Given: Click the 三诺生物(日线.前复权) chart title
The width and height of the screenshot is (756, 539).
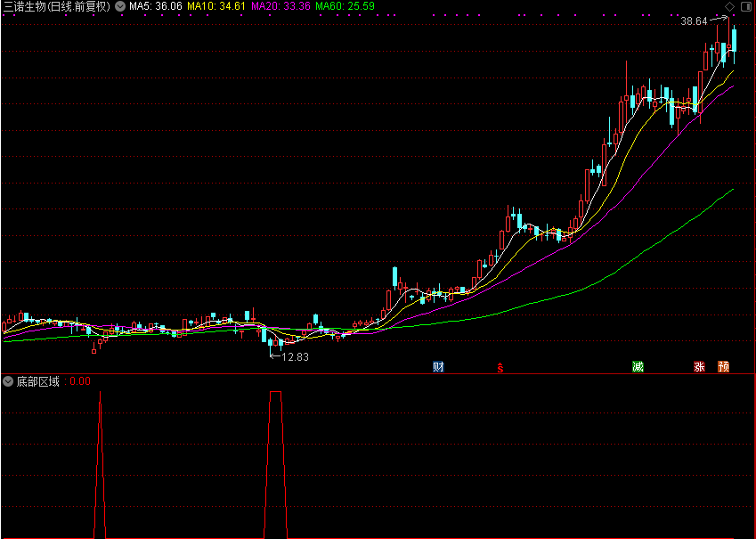Looking at the screenshot, I should pos(57,7).
